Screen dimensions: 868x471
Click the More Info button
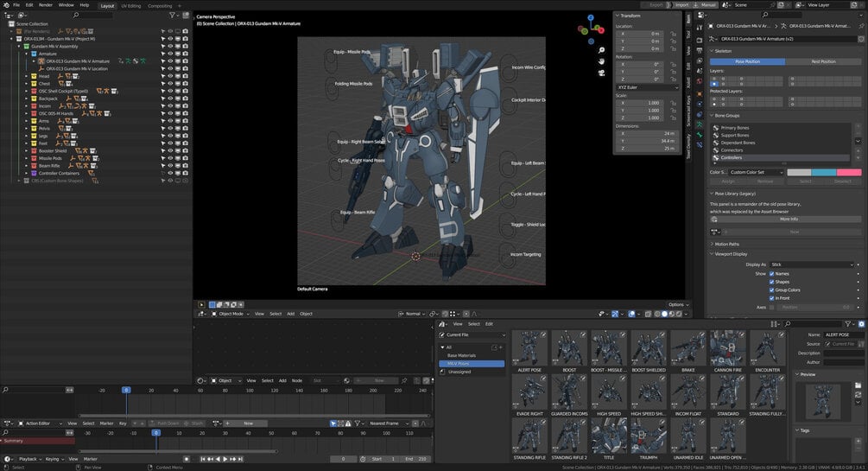pyautogui.click(x=788, y=220)
